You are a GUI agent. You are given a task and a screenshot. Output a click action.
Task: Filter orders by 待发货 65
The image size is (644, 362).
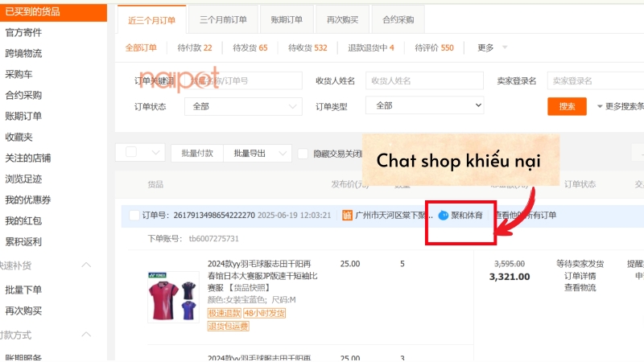point(250,47)
